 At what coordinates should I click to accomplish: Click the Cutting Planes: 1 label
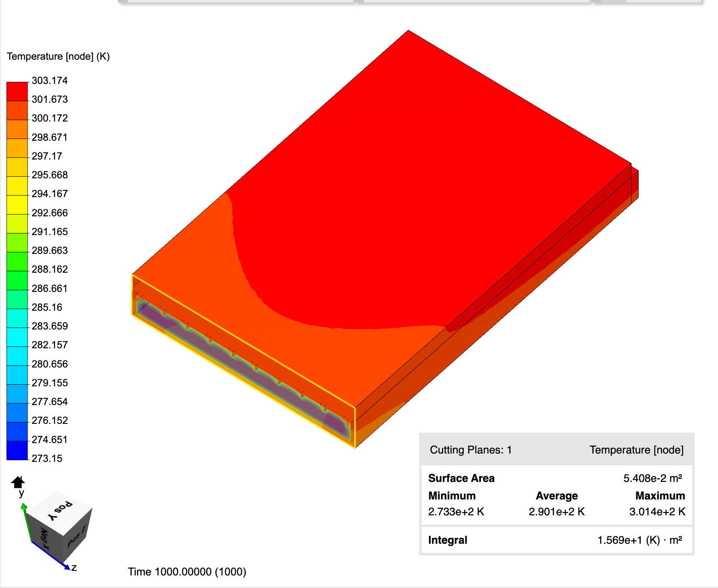coord(470,450)
